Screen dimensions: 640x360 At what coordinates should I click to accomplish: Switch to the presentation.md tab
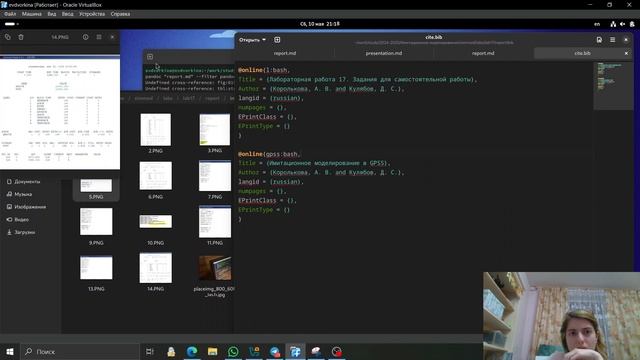click(384, 53)
